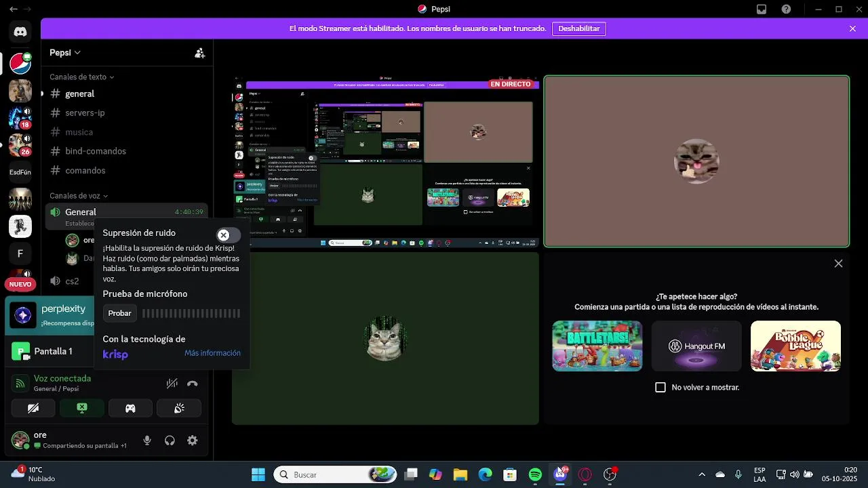Image resolution: width=868 pixels, height=488 pixels.
Task: Click the 4:40:39 call timer
Action: click(189, 212)
